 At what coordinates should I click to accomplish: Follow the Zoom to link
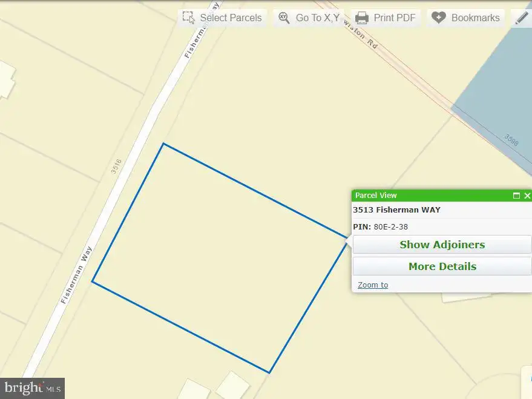373,285
